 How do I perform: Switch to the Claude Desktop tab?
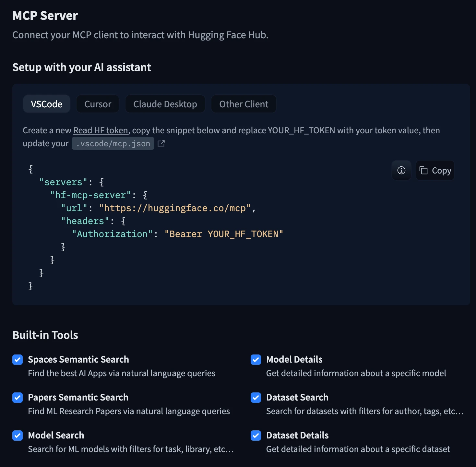[x=165, y=104]
